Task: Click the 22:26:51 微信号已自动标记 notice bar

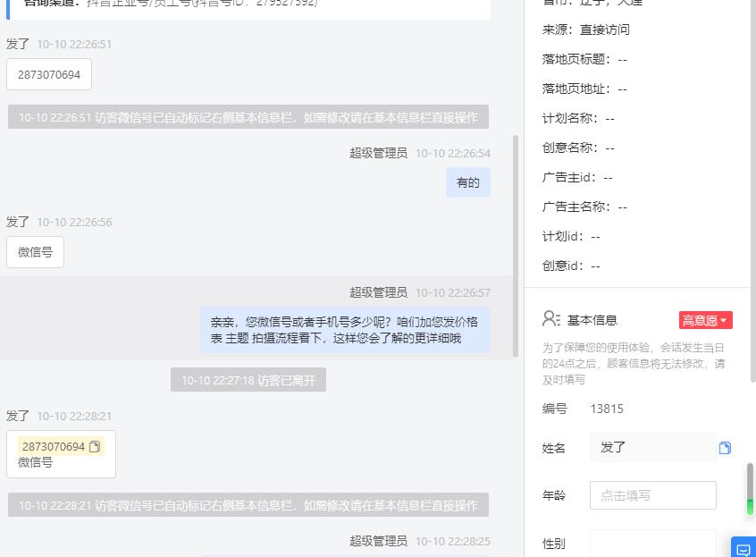Action: [x=248, y=117]
